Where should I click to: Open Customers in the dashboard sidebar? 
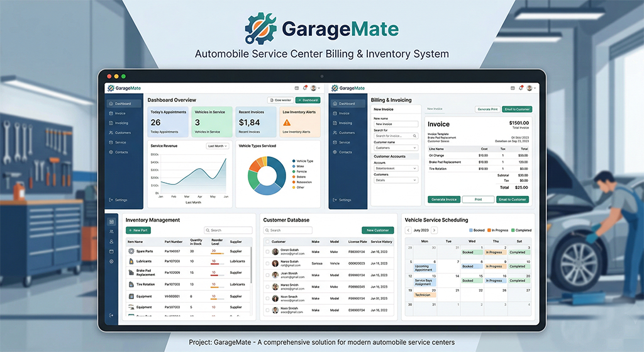(x=123, y=133)
